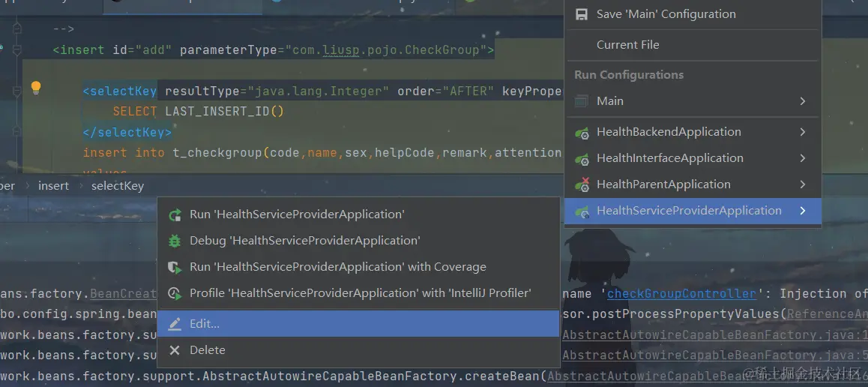Image resolution: width=868 pixels, height=387 pixels.
Task: Click the HealthBackendApplication Spring Boot icon
Action: (x=581, y=133)
